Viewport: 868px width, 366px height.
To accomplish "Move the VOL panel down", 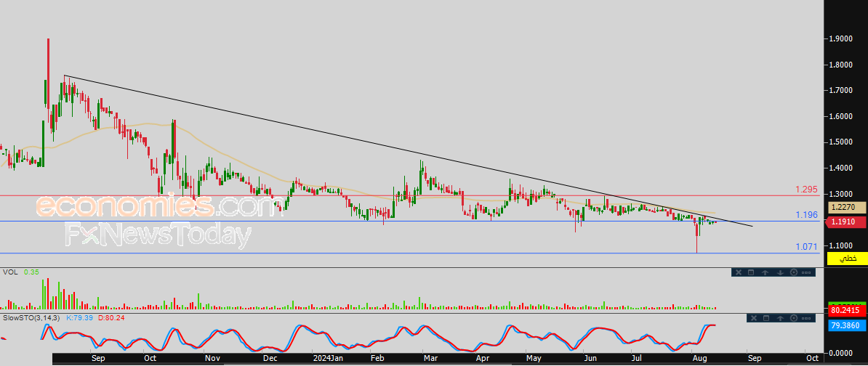I will point(781,272).
